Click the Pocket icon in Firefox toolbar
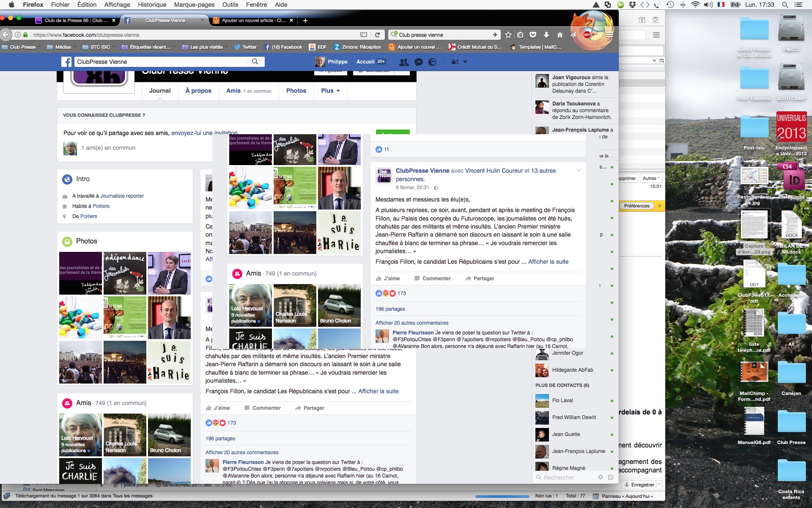Viewport: 812px width, 508px height. coord(533,35)
